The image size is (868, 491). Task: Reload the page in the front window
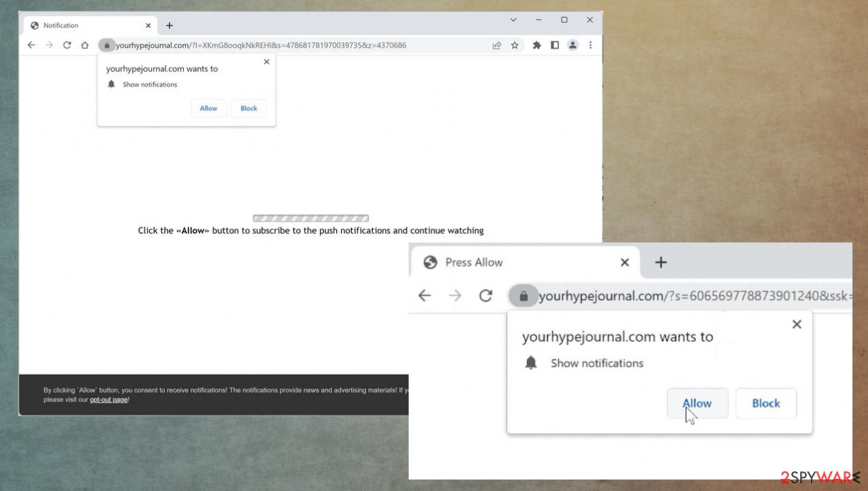pos(486,296)
